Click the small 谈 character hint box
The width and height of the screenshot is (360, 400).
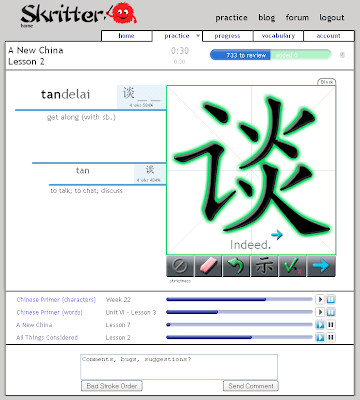[150, 174]
